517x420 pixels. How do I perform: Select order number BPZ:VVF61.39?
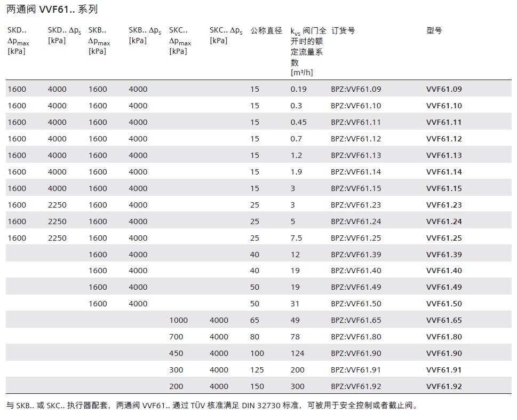tap(356, 255)
